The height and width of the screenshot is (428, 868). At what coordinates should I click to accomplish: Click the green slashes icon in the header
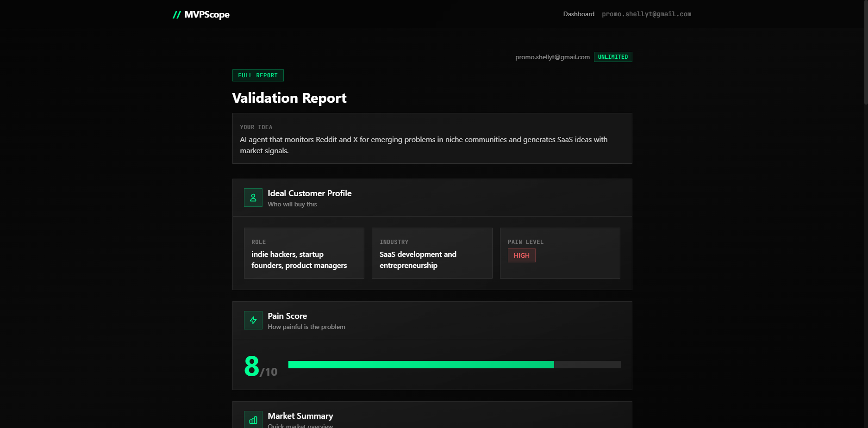(177, 14)
